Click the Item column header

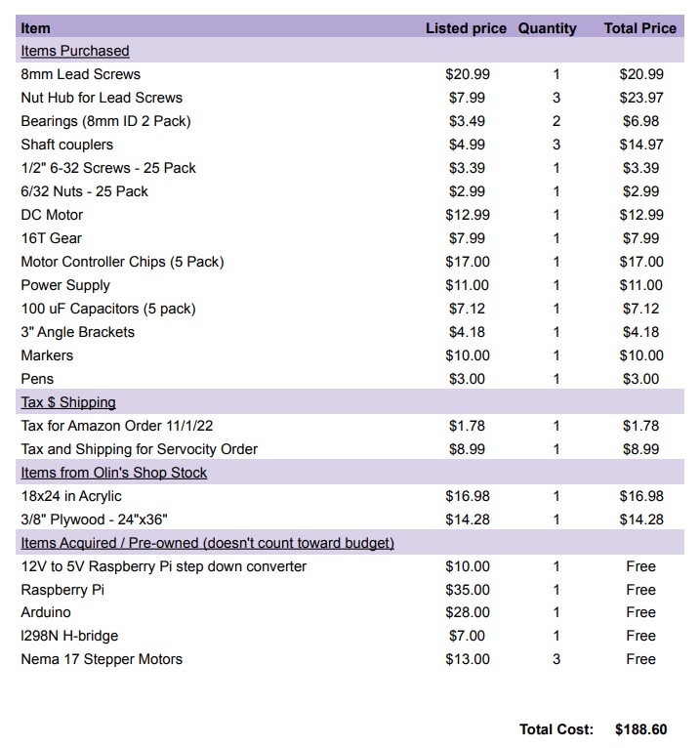point(35,28)
